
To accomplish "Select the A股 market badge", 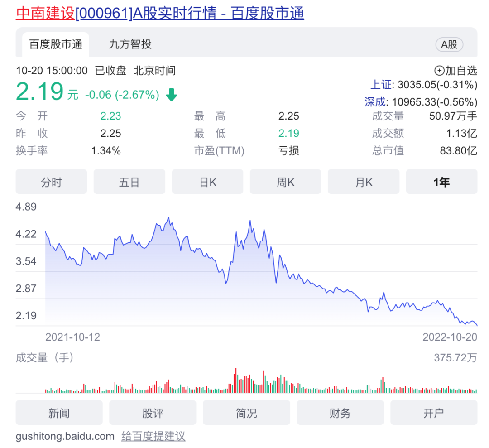I will pyautogui.click(x=449, y=44).
